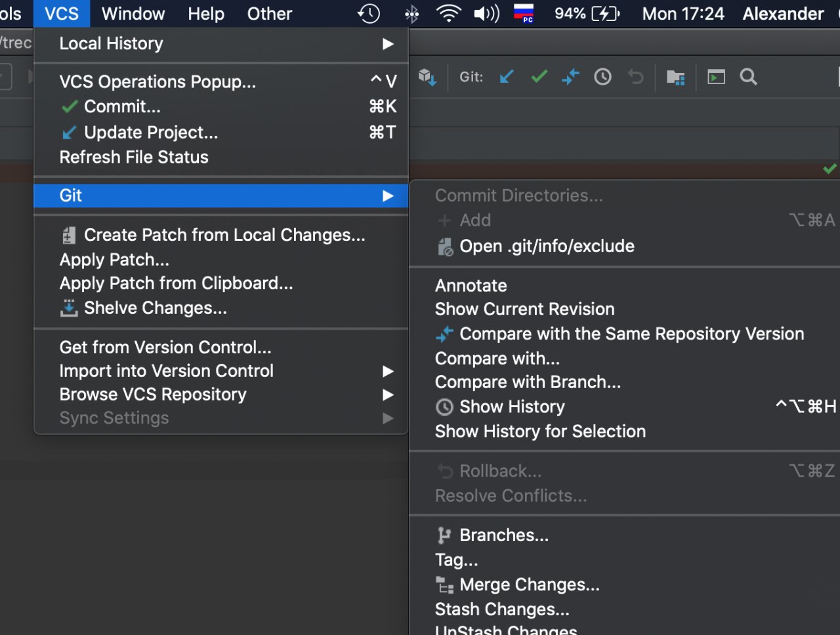Click the Russian flag input source icon

pyautogui.click(x=524, y=13)
